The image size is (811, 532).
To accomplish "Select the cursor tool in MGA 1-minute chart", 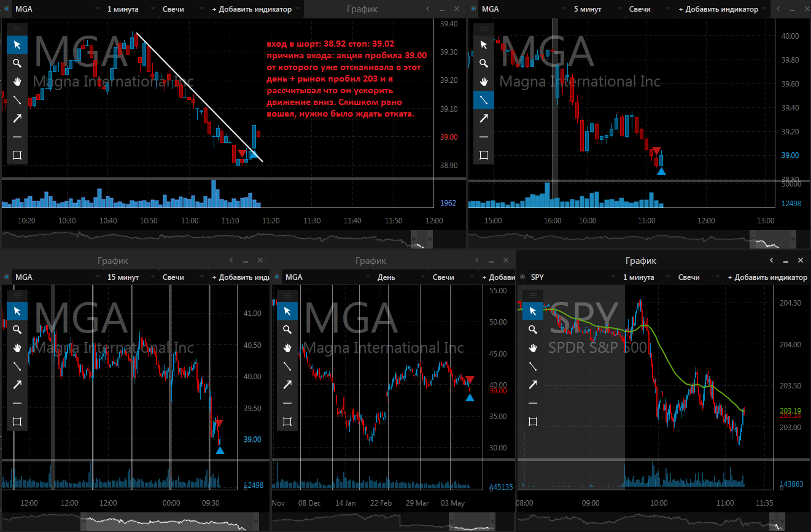I will [17, 44].
